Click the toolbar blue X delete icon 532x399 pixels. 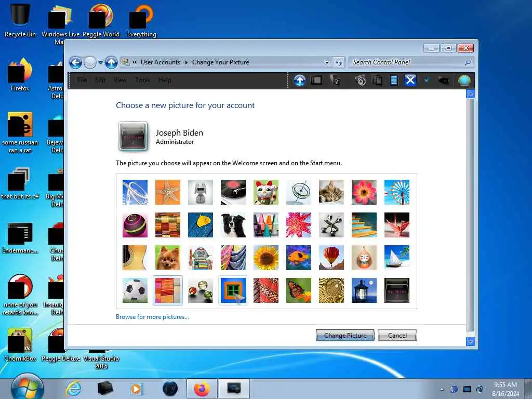click(410, 81)
